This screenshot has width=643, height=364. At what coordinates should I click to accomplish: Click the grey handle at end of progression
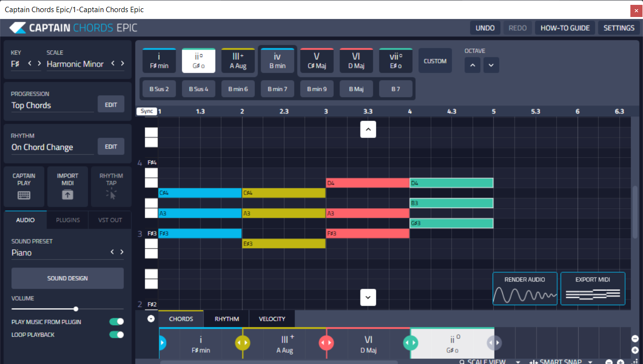click(494, 343)
